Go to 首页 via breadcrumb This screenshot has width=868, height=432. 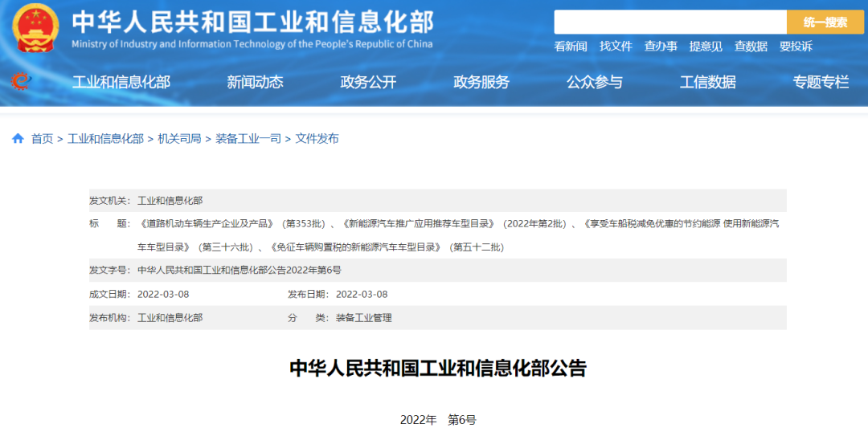[42, 139]
